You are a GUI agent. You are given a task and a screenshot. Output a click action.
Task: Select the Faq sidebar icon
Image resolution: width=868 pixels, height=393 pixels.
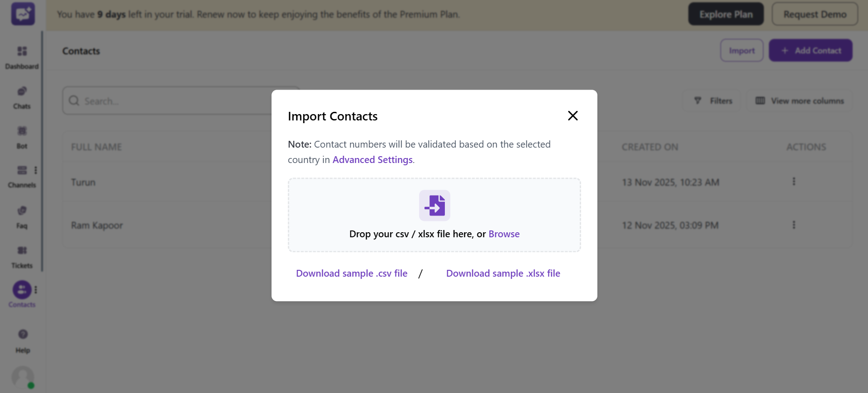click(22, 210)
